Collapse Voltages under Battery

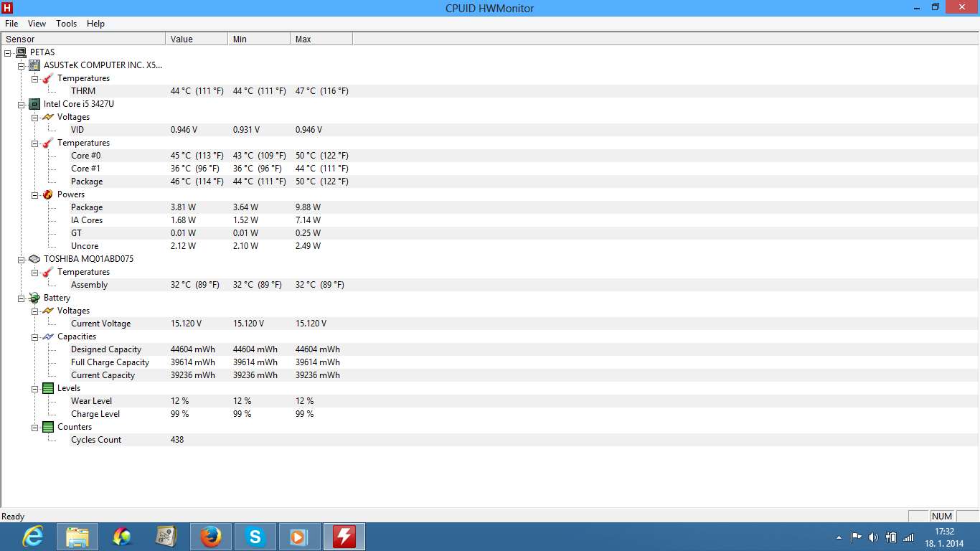click(x=34, y=311)
